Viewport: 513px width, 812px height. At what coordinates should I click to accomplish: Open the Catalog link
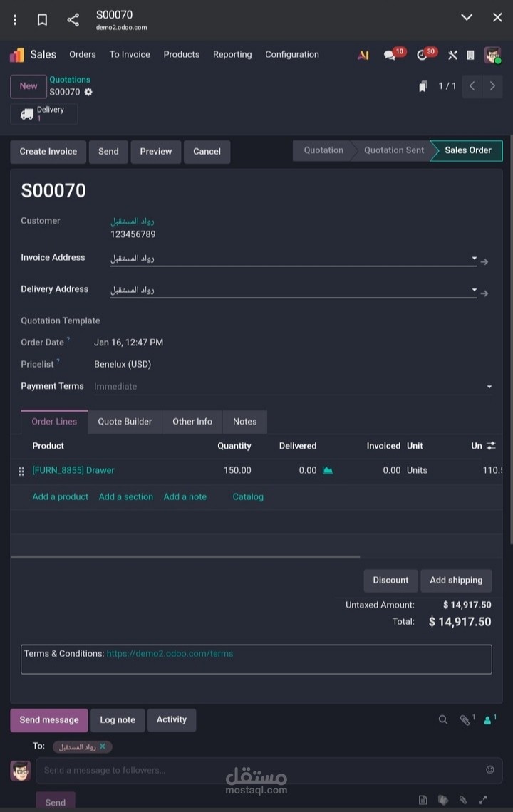coord(248,496)
